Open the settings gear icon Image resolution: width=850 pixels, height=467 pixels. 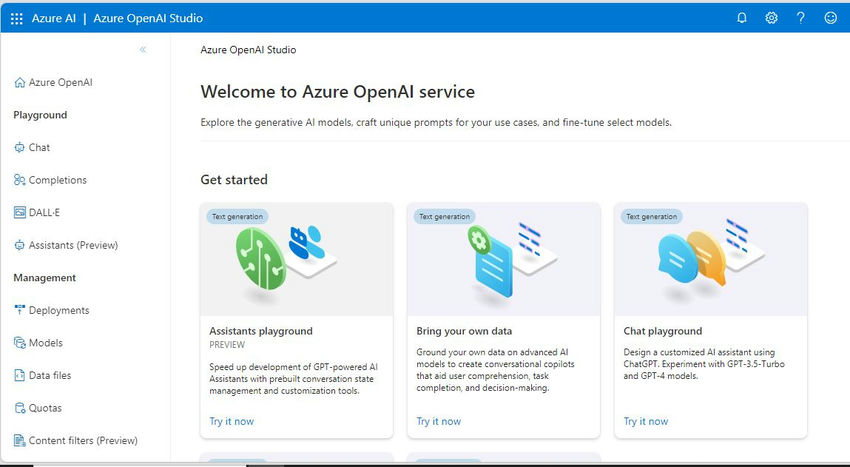pyautogui.click(x=771, y=18)
